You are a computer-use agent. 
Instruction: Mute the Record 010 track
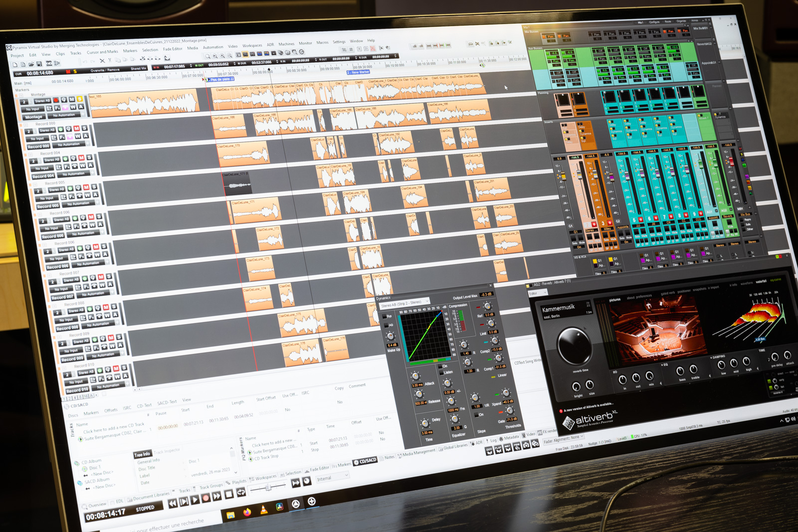tap(116, 368)
